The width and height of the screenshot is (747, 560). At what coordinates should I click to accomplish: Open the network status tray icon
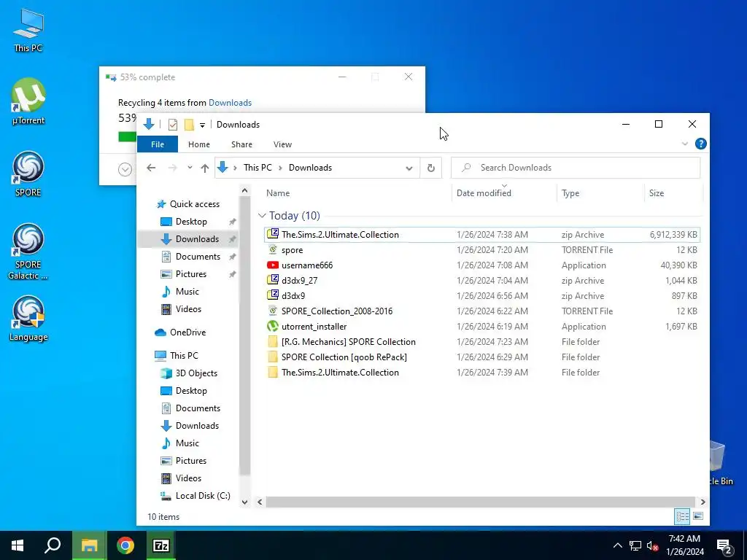pyautogui.click(x=635, y=545)
